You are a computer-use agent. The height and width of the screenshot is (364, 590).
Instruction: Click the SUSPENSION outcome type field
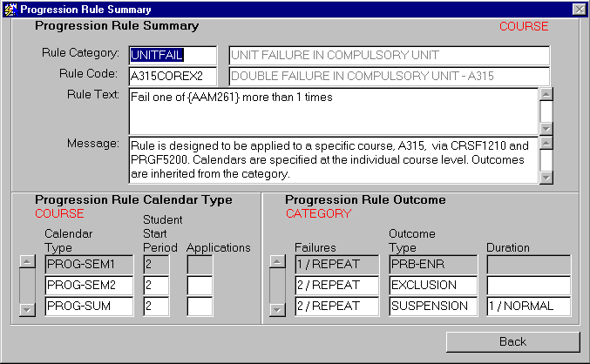(432, 307)
